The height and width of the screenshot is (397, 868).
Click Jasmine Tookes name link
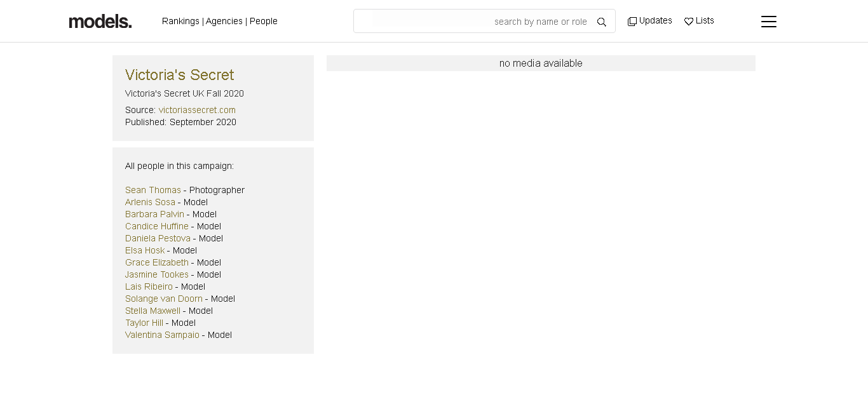tap(156, 274)
